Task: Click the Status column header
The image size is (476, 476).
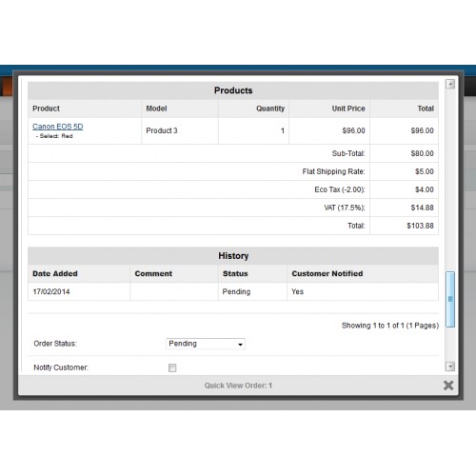Action: coord(235,273)
